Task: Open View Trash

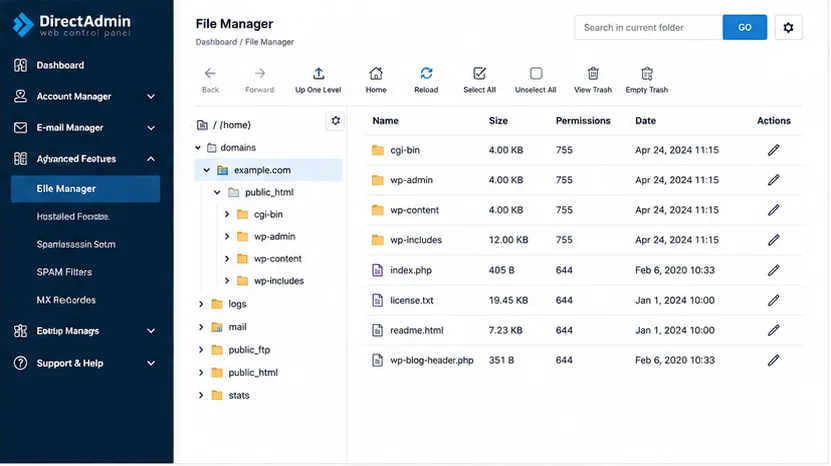Action: [x=593, y=80]
